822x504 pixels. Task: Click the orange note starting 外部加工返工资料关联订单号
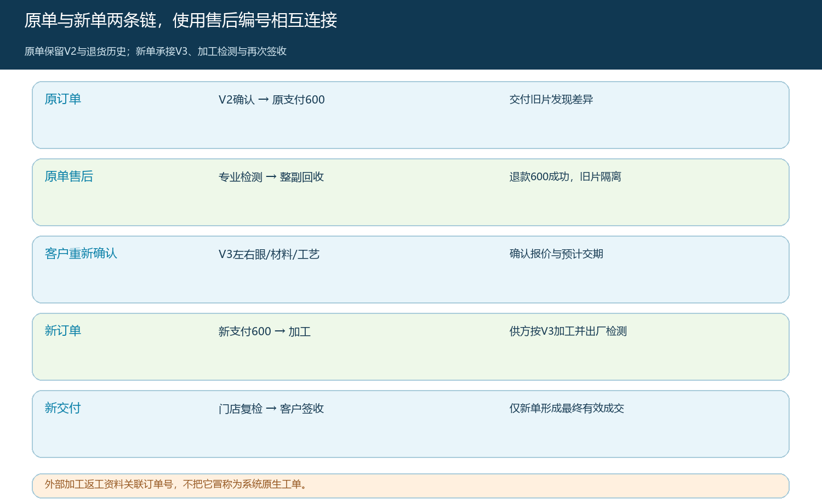pyautogui.click(x=410, y=486)
